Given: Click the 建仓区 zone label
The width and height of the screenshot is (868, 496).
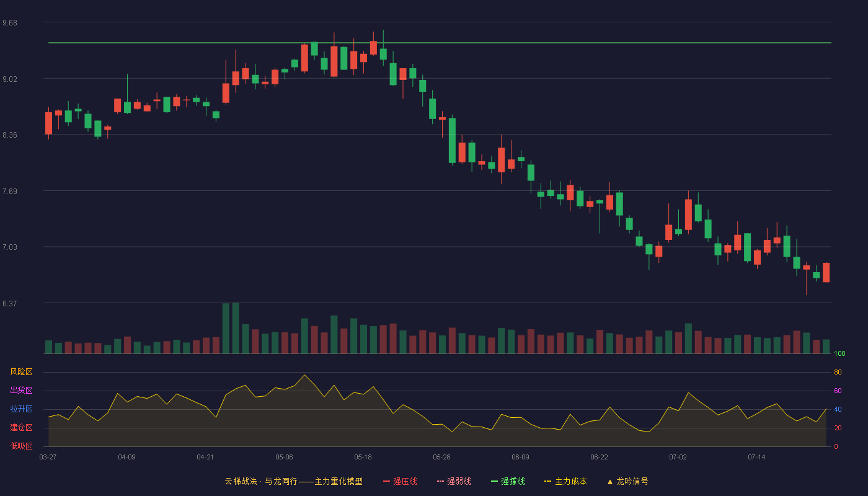Looking at the screenshot, I should [21, 428].
